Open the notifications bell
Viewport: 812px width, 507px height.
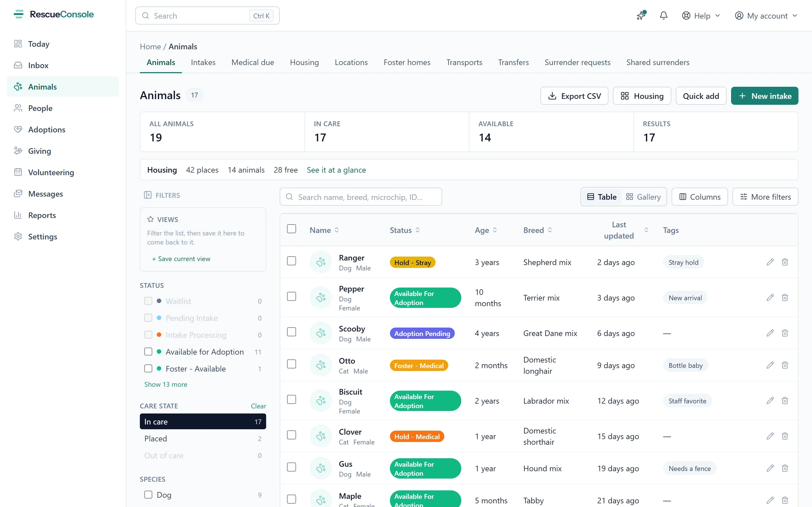point(663,16)
